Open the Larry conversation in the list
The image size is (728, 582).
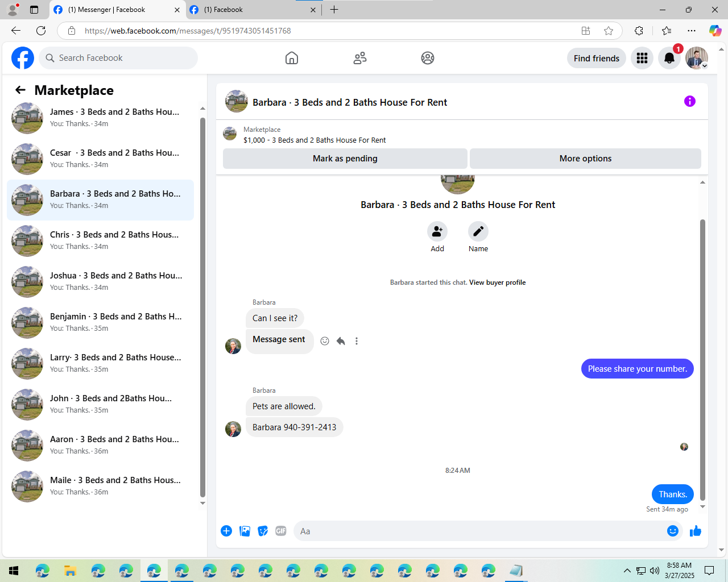[100, 364]
